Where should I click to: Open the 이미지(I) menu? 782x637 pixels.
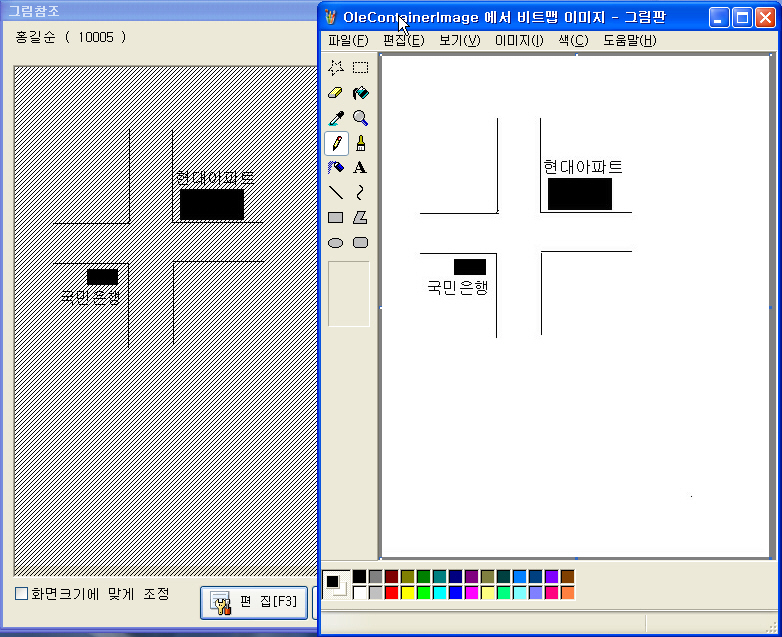[x=519, y=40]
